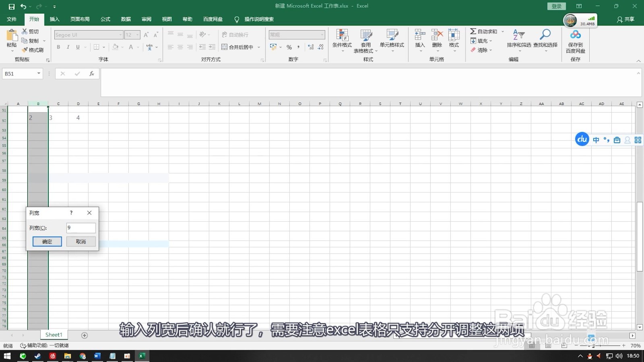Switch to the View (视图) tab
644x362 pixels.
pos(167,19)
